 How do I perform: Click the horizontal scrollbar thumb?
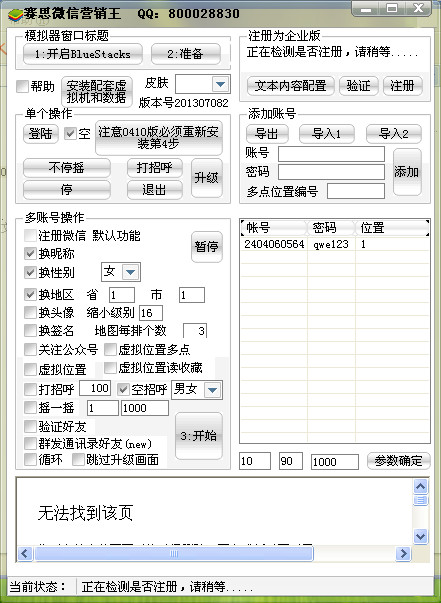(174, 554)
